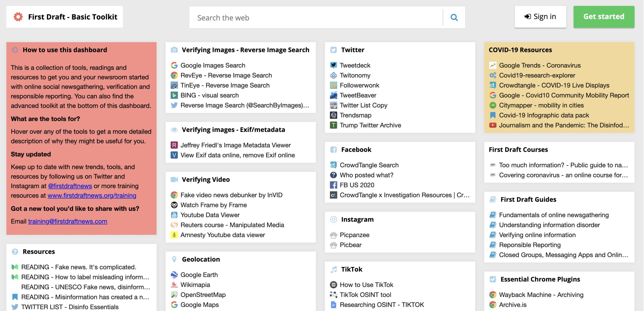Click the eye icon next to Exif/metadata header
The width and height of the screenshot is (644, 311).
(174, 130)
